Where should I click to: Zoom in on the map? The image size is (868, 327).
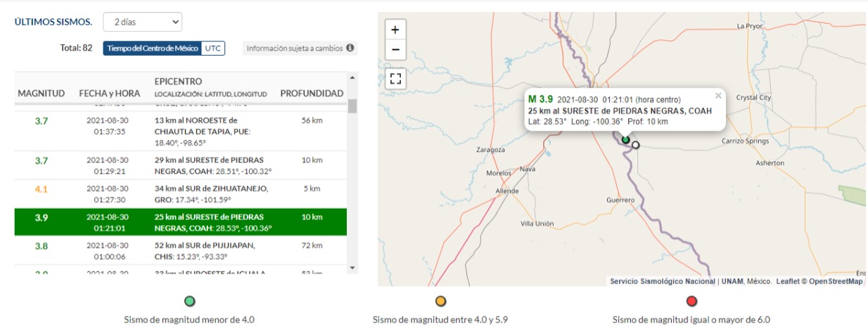(395, 30)
